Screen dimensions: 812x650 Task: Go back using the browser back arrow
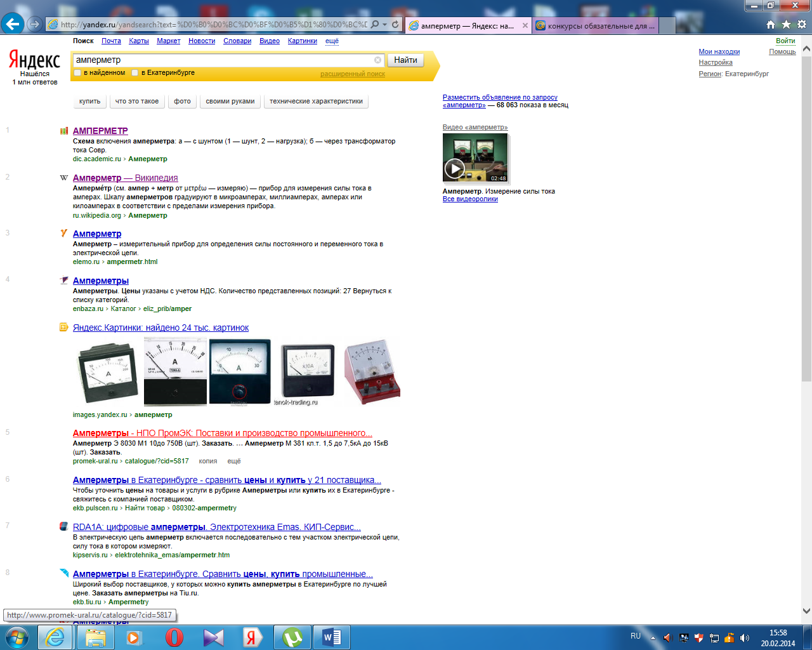13,24
